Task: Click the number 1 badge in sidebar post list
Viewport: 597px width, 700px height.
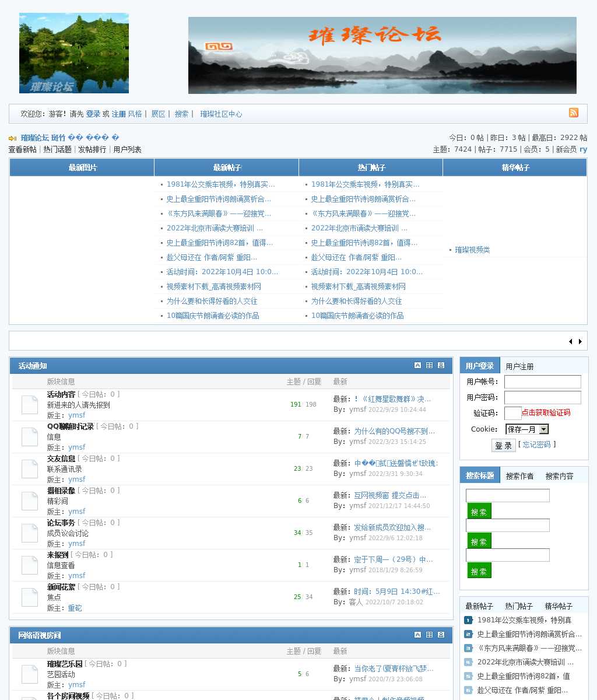Action: pyautogui.click(x=468, y=620)
